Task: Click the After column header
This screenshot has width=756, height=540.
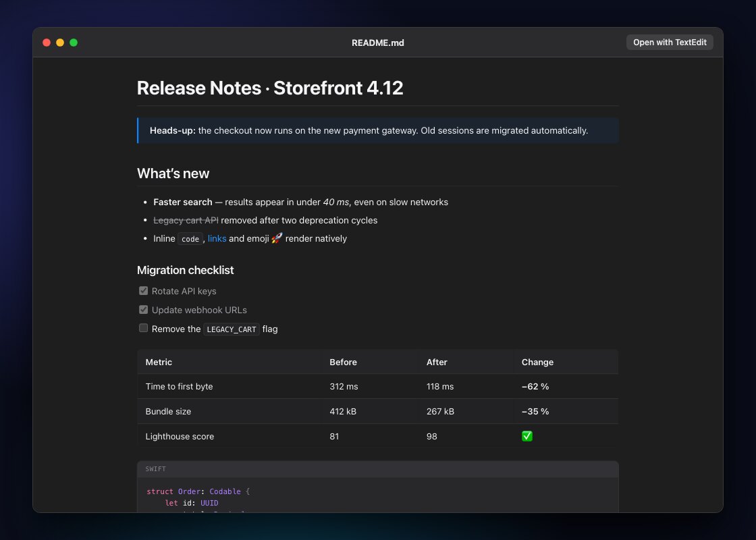Action: click(x=437, y=362)
